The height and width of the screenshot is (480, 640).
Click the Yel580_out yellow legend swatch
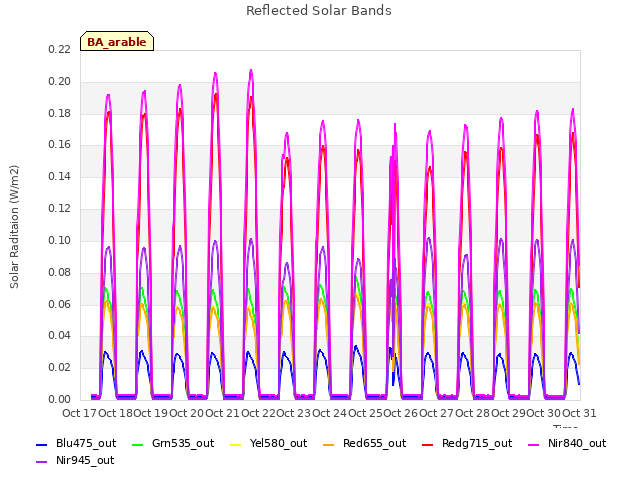[236, 445]
